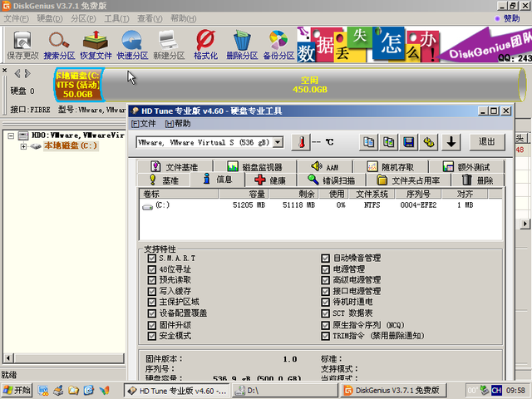Click the HD Tune thermometer temperature icon
Screen dimensions: 532x399
pos(301,142)
